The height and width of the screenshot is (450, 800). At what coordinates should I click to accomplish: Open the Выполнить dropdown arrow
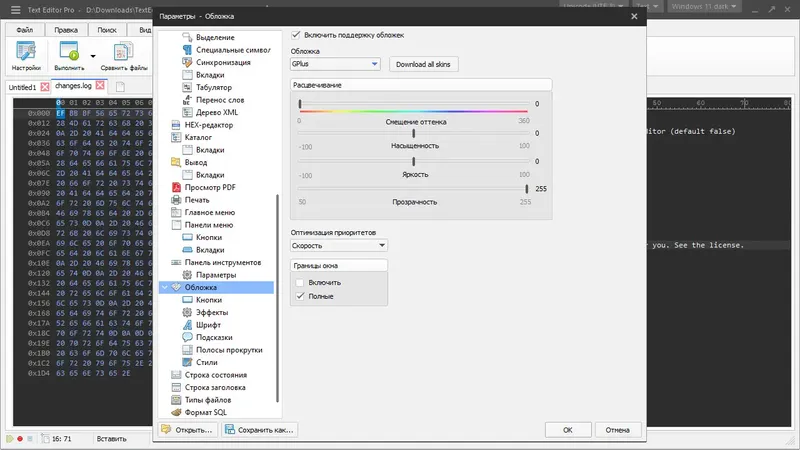pos(93,56)
